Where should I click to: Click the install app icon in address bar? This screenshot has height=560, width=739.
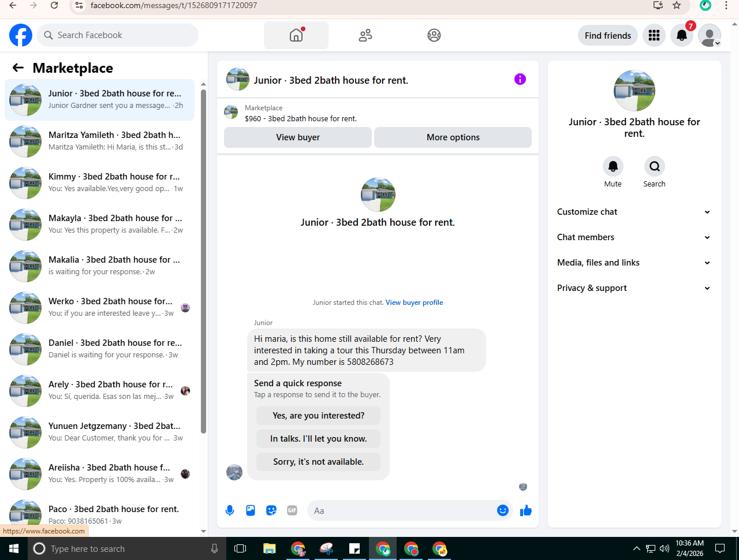[x=658, y=5]
